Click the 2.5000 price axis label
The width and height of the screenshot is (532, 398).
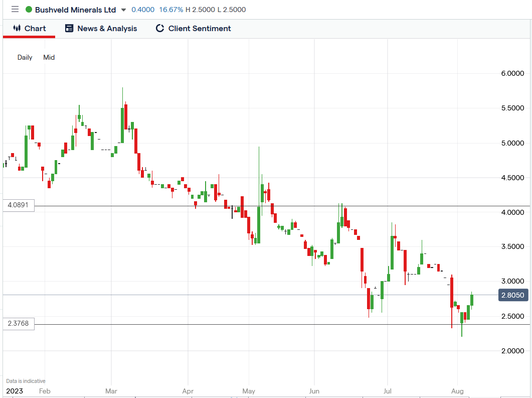512,316
